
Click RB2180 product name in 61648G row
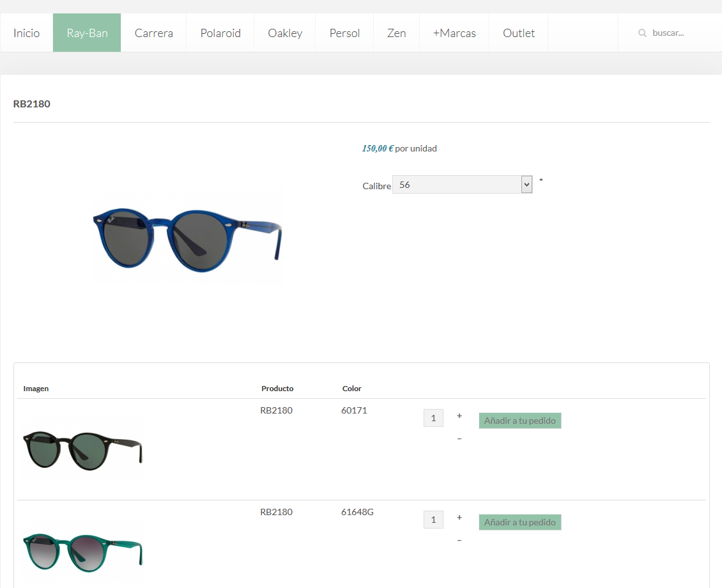click(x=276, y=512)
